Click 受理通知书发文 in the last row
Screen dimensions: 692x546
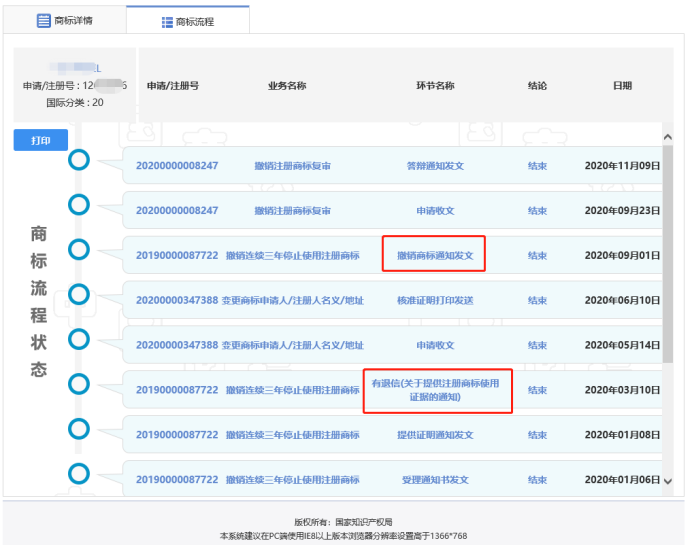435,480
